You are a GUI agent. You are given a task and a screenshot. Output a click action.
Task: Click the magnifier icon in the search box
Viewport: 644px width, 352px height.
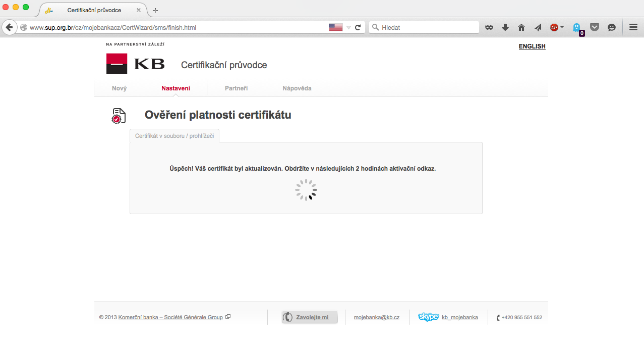coord(376,27)
